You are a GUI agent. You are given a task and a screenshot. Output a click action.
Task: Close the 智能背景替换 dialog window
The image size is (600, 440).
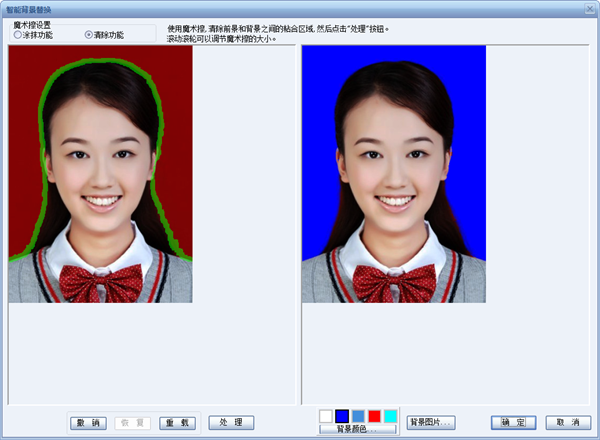(x=590, y=9)
